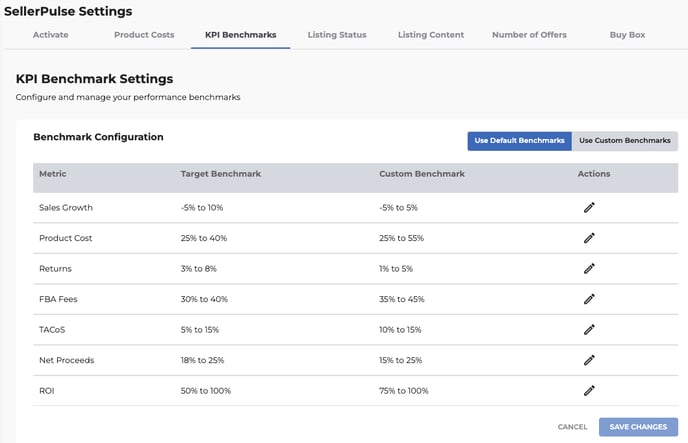Cancel the benchmark changes

[x=572, y=427]
